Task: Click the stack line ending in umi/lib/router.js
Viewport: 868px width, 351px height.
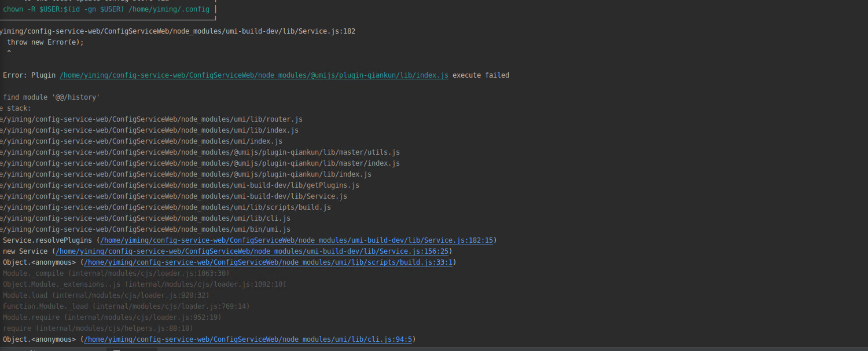Action: [151, 119]
